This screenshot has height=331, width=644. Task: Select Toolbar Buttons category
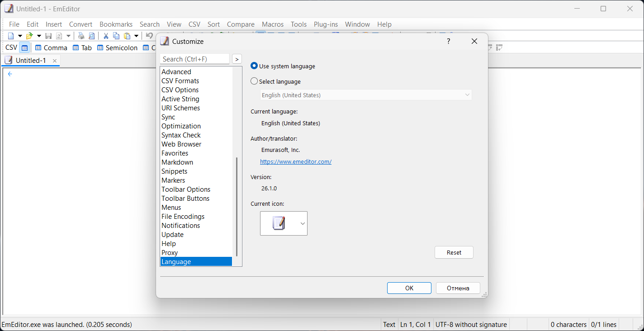pos(196,199)
